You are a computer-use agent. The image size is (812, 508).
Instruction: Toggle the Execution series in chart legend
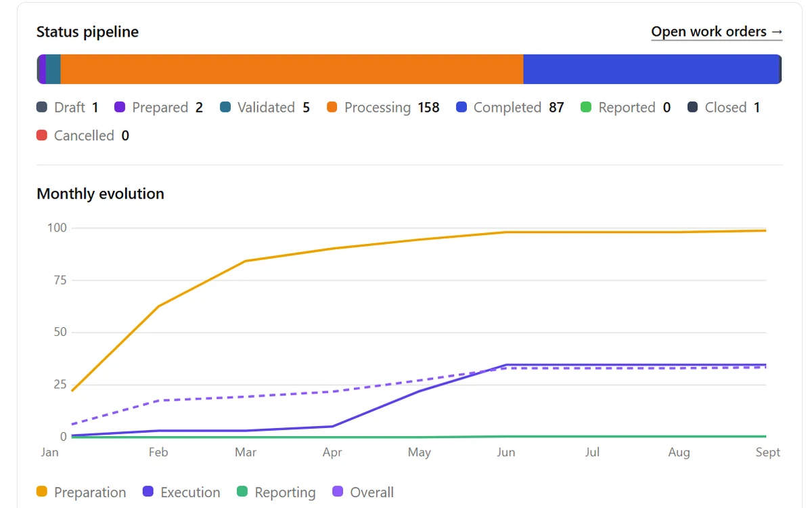181,492
